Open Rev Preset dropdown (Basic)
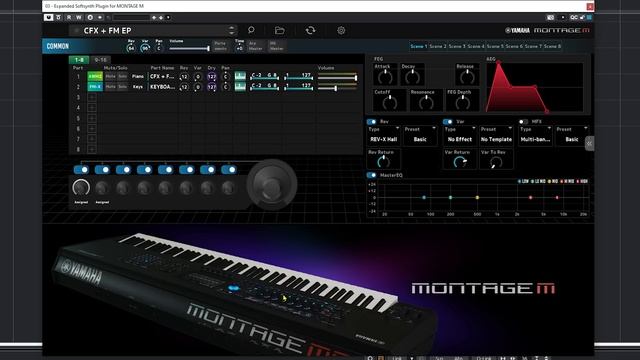This screenshot has width=640, height=360. [420, 136]
